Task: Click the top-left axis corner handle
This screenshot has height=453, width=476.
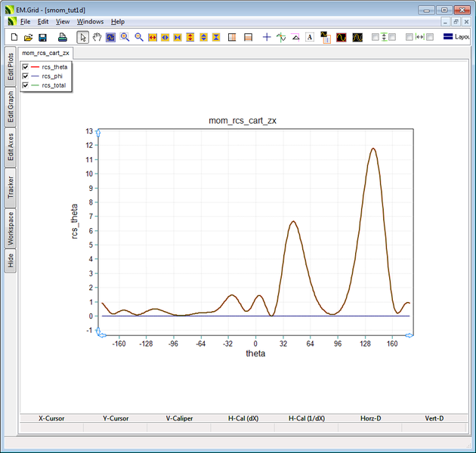Action: (x=99, y=133)
